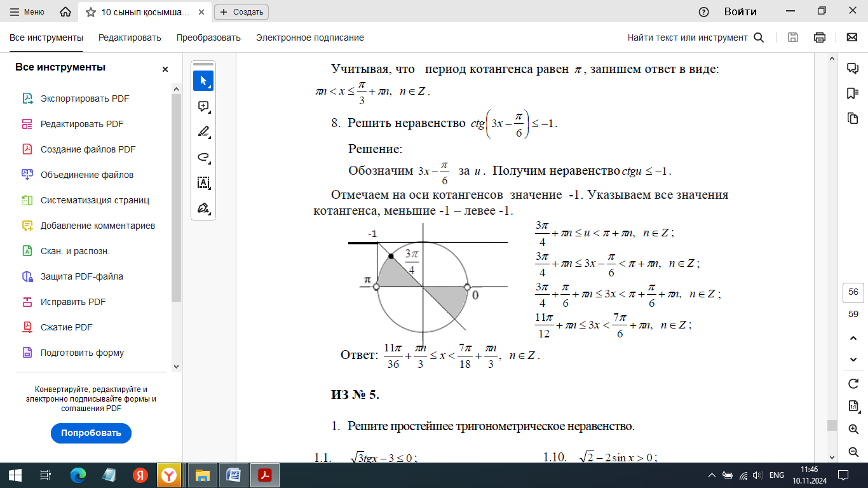Image resolution: width=868 pixels, height=488 pixels.
Task: Select the Создание файлов PDF tool
Action: click(88, 149)
